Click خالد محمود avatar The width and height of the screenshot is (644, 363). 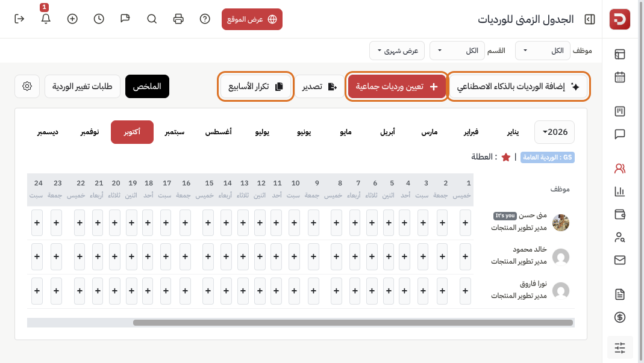click(x=561, y=257)
